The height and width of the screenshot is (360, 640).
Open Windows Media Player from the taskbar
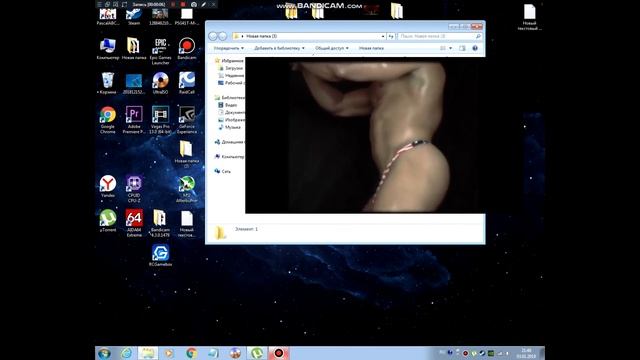click(x=169, y=353)
